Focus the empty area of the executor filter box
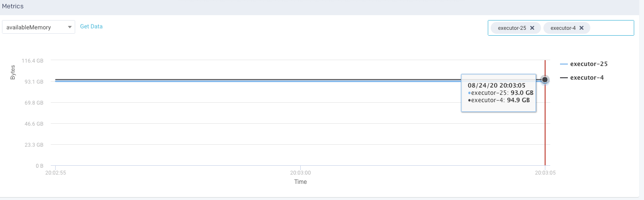Viewport: 644px width, 200px height. [611, 28]
